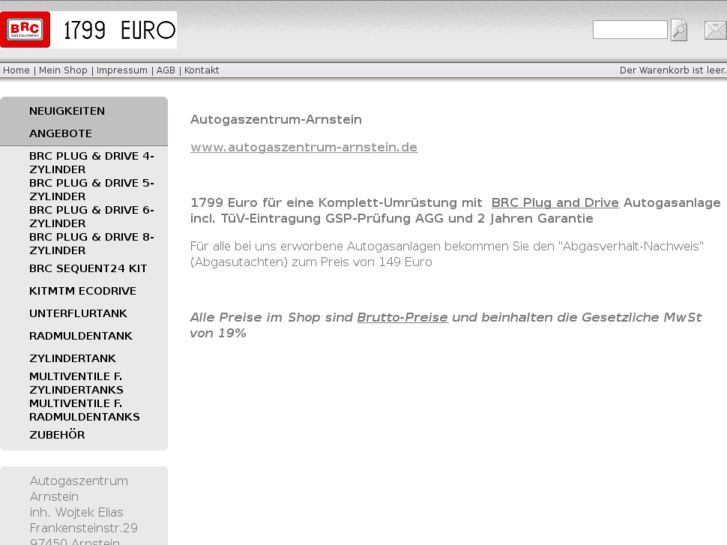
Task: Open BRC Plug & Drive 5-Zylinder category
Action: coord(92,190)
